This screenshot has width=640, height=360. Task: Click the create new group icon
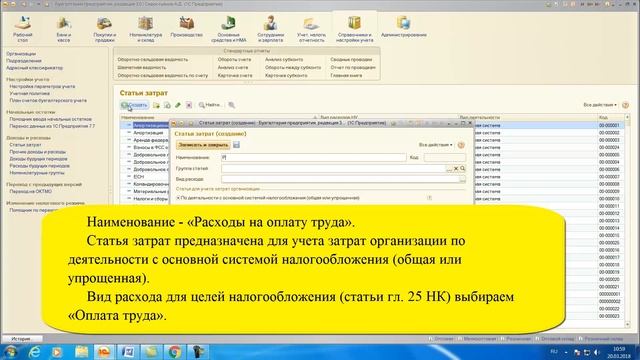(156, 105)
